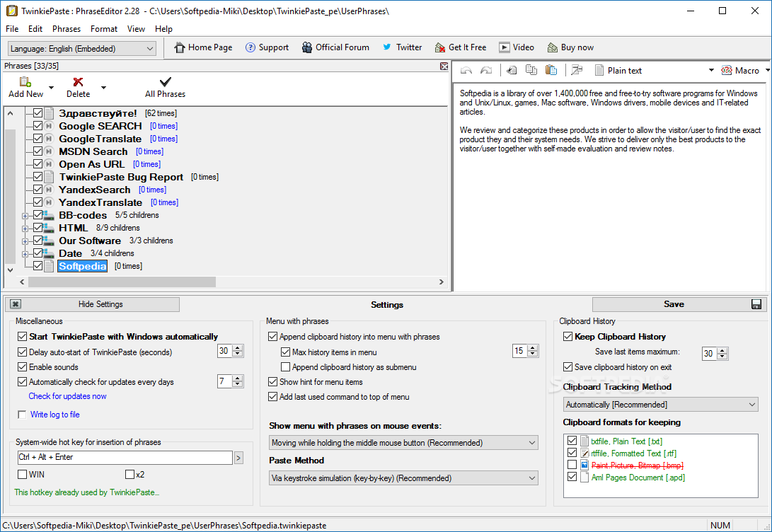Screen dimensions: 772x532
Task: Toggle Start TwinkiePaste with Windows automatically
Action: 22,337
